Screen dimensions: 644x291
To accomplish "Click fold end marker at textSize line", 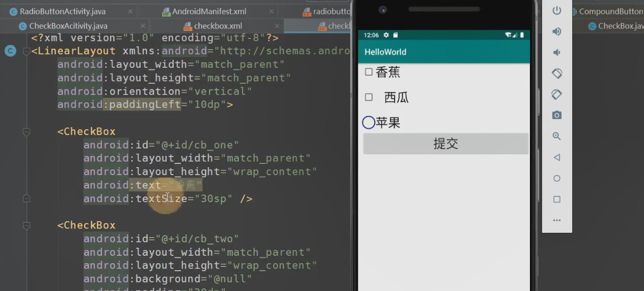I will [27, 199].
